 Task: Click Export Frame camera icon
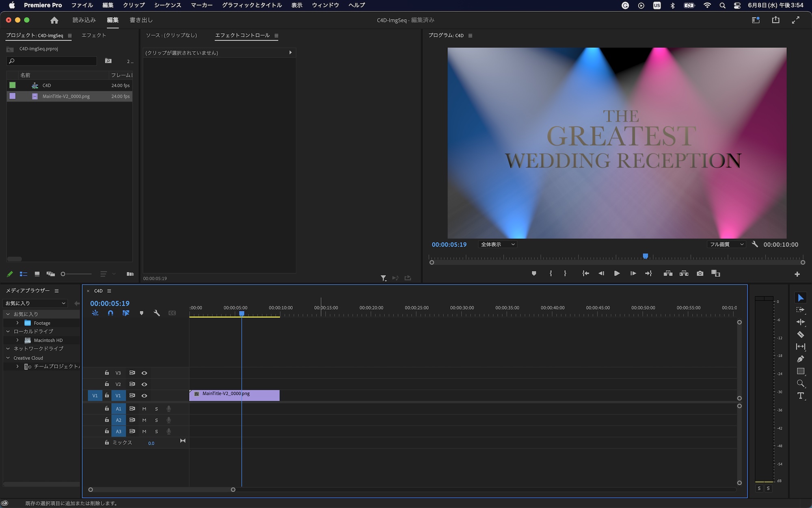[700, 274]
